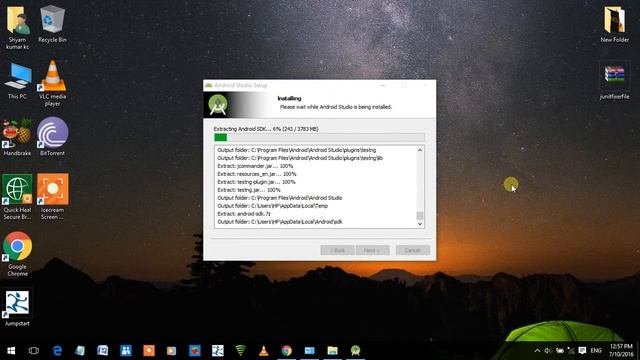Open the Windows Start menu
Screen dimensions: 640x360
(11, 351)
